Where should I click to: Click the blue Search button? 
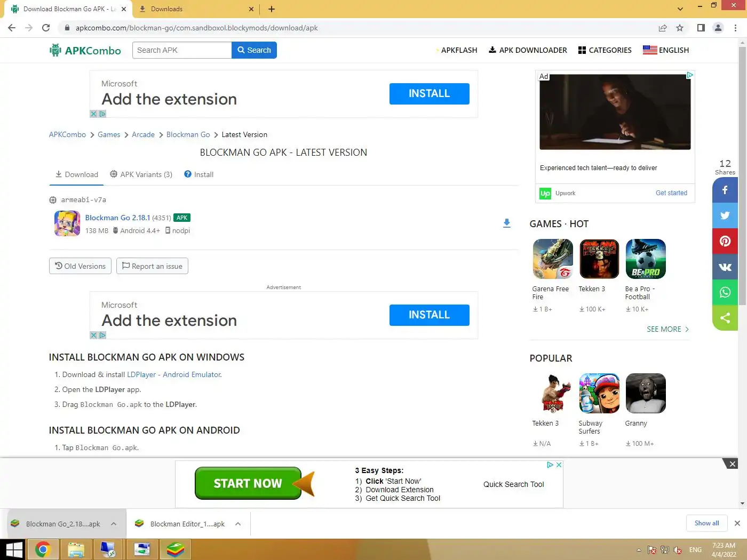tap(254, 50)
